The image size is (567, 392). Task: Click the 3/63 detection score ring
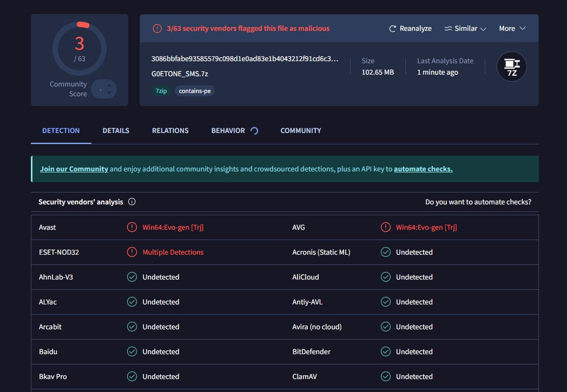(x=80, y=49)
